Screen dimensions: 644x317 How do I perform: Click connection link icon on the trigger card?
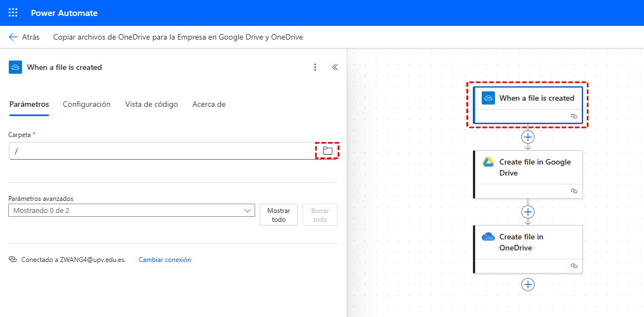pyautogui.click(x=574, y=116)
